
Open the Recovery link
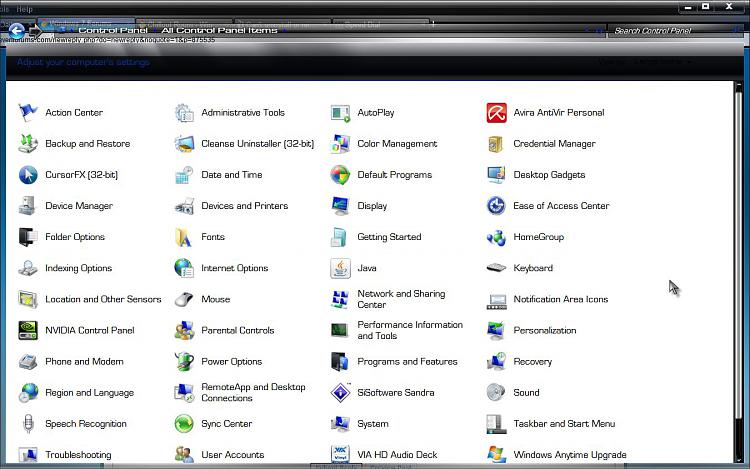(x=532, y=361)
